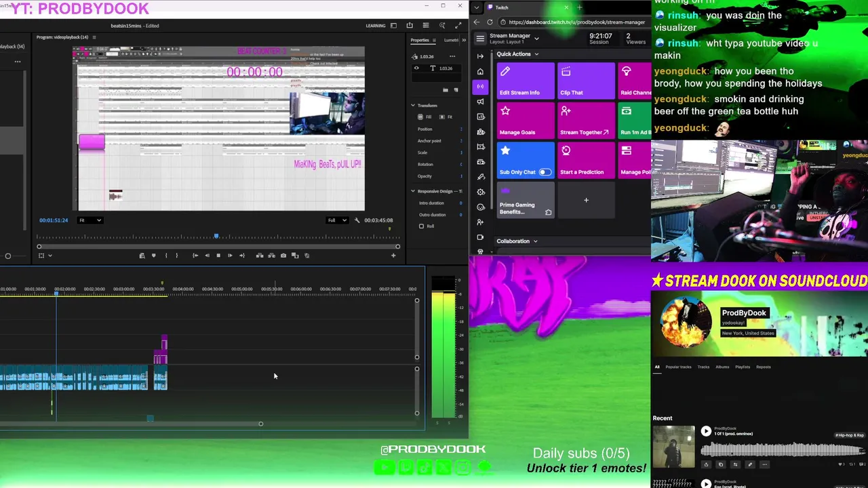Open the Stream Manager layout dropdown

click(536, 39)
